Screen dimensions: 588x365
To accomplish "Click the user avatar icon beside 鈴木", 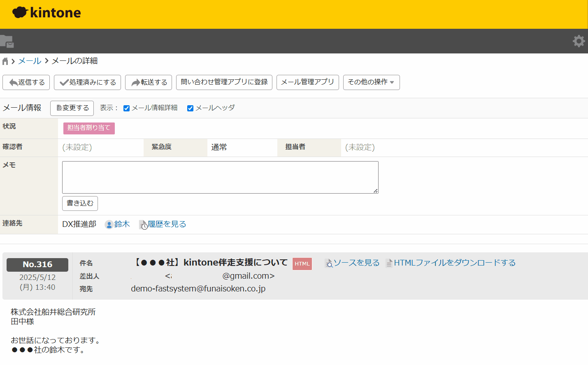I will point(109,224).
